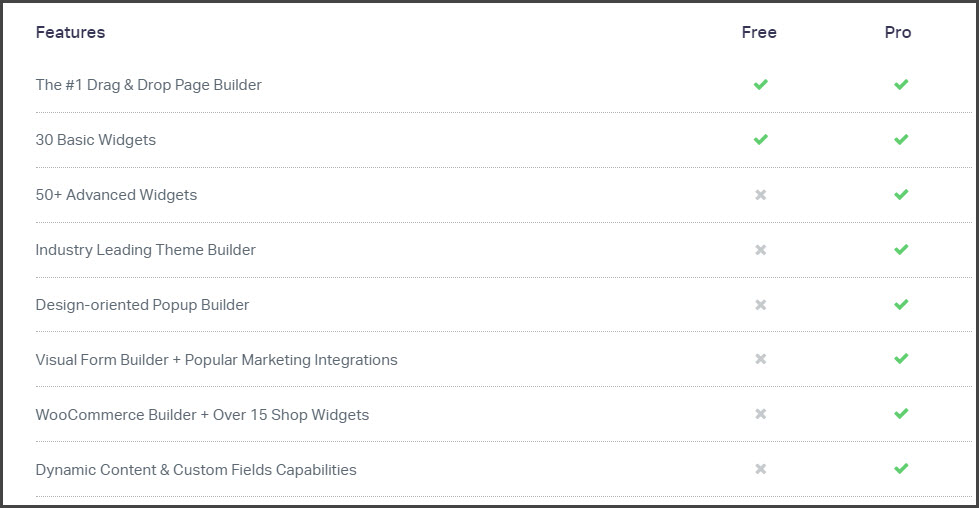This screenshot has width=979, height=508.
Task: Select the Pro column header
Action: pos(898,32)
